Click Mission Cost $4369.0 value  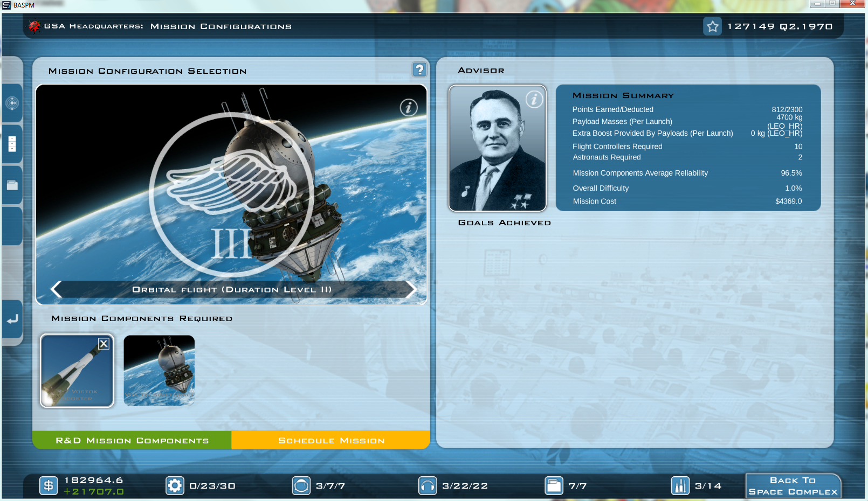(x=788, y=201)
